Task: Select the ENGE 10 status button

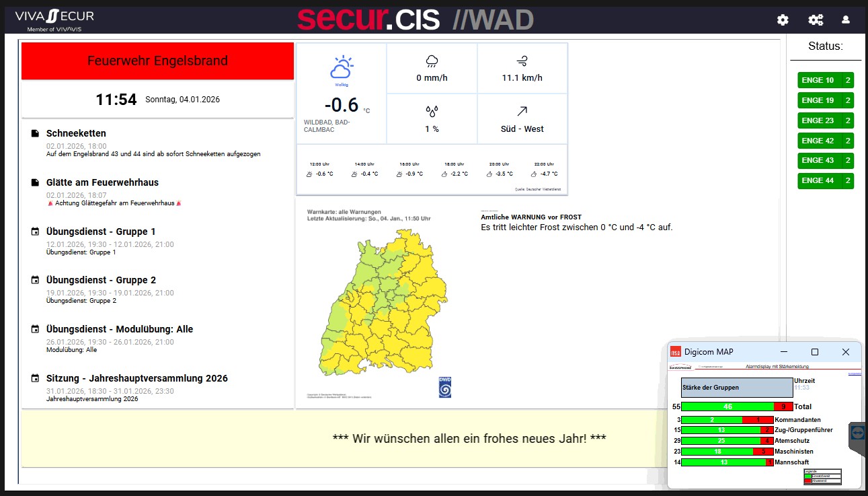Action: click(825, 80)
